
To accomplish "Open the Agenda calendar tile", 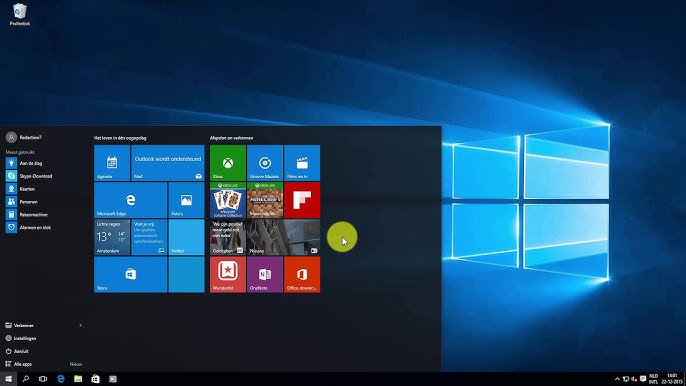I will tap(112, 163).
